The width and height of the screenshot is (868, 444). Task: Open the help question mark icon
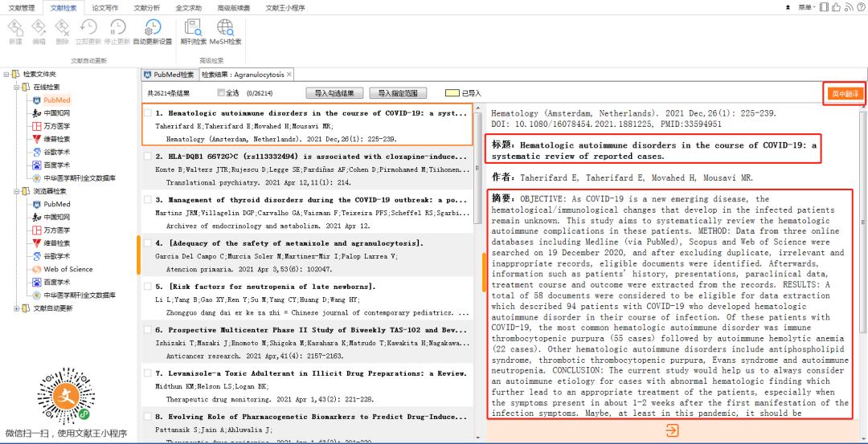click(860, 7)
